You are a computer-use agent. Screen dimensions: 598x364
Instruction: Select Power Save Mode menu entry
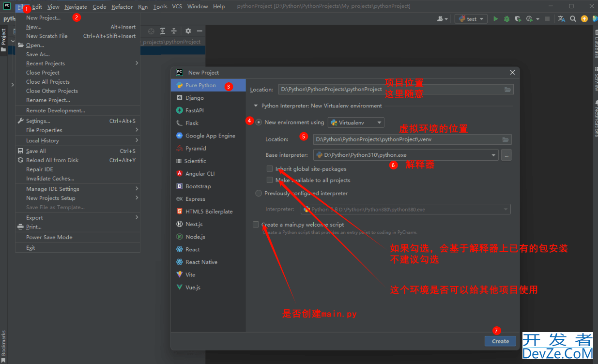(x=78, y=237)
